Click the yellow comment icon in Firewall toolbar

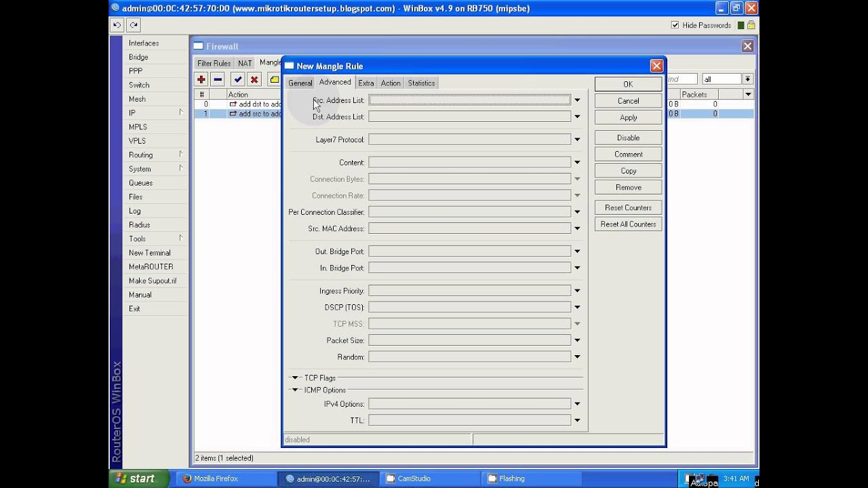(x=274, y=79)
